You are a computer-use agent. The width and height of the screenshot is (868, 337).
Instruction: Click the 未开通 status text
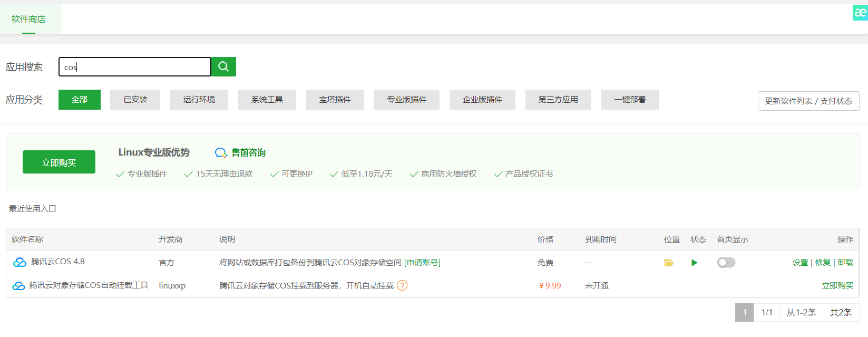[597, 286]
